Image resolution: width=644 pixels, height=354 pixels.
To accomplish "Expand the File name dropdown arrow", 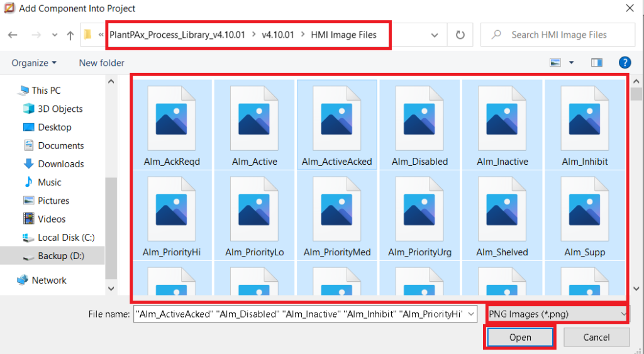I will point(471,314).
